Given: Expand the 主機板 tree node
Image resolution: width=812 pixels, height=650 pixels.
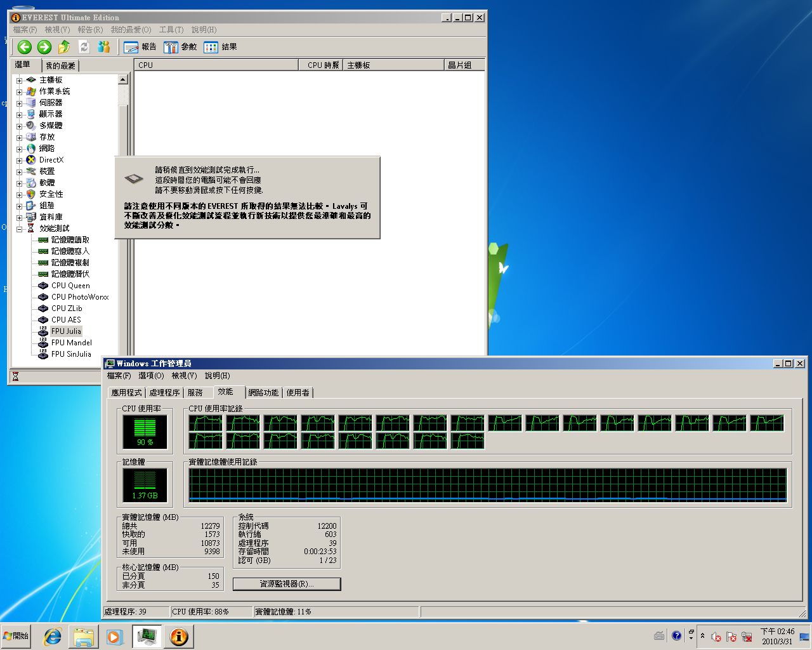Looking at the screenshot, I should (19, 81).
